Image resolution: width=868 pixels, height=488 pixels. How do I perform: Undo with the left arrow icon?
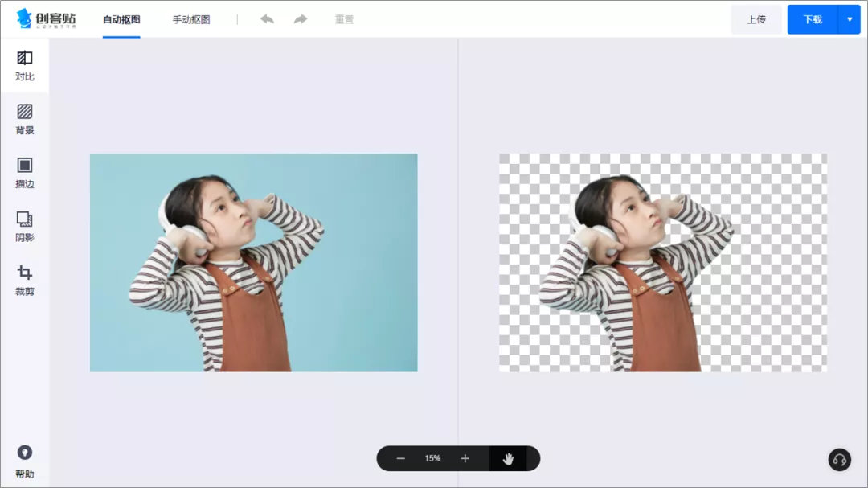pos(267,19)
